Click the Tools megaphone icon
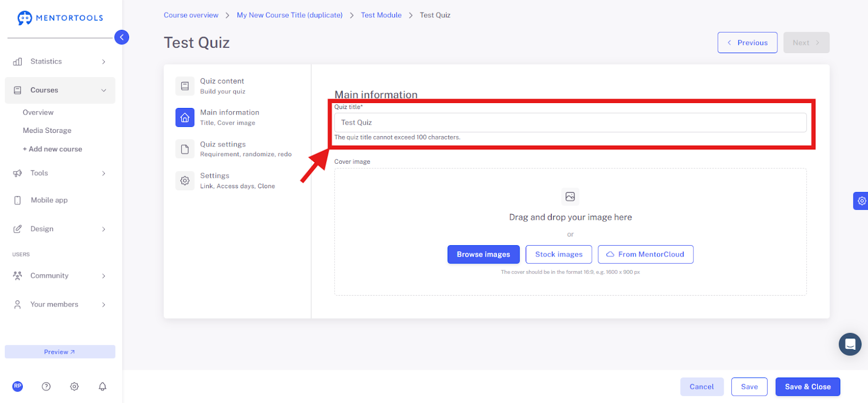 [18, 174]
